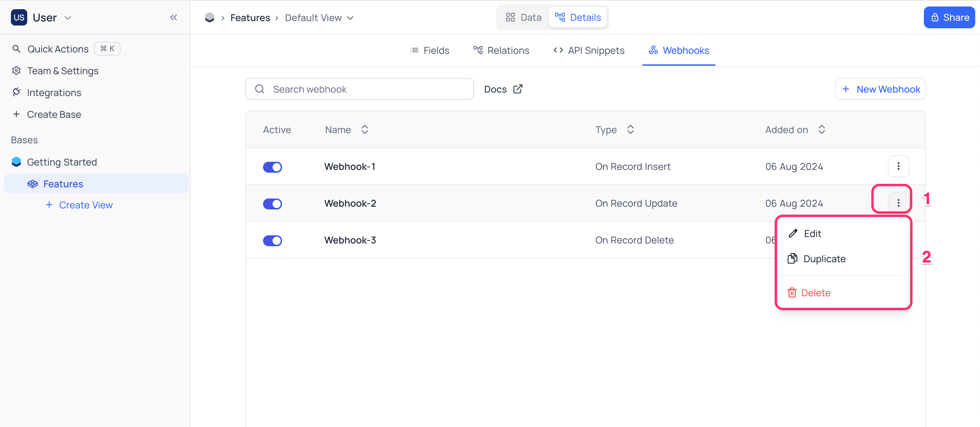Open the Integrations panel
The height and width of the screenshot is (427, 980).
click(54, 93)
